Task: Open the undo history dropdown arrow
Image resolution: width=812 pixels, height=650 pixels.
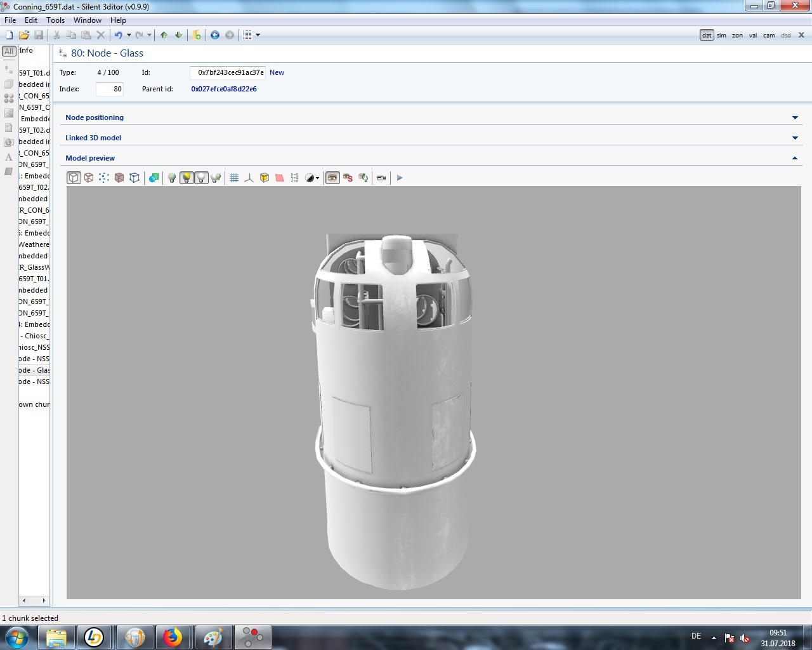Action: pos(129,35)
